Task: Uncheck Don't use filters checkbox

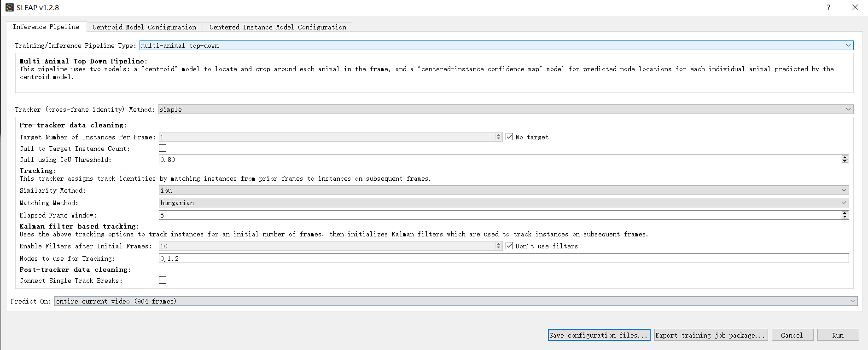Action: [x=509, y=246]
